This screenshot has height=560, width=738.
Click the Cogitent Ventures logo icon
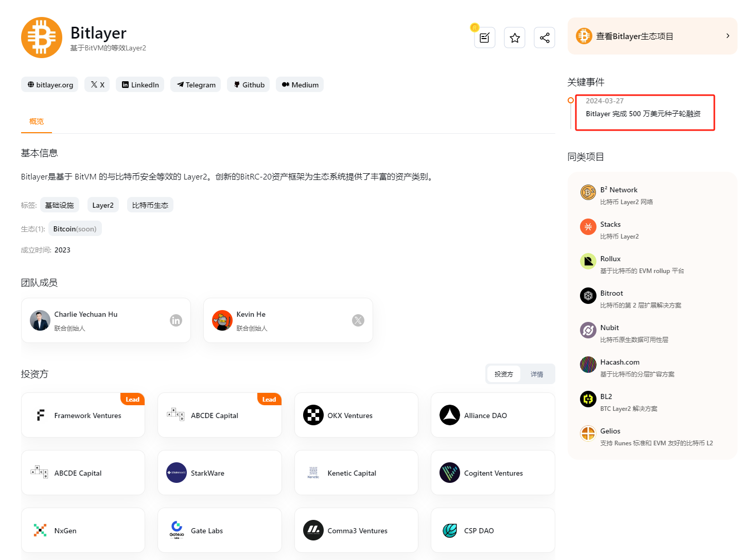[x=450, y=473]
